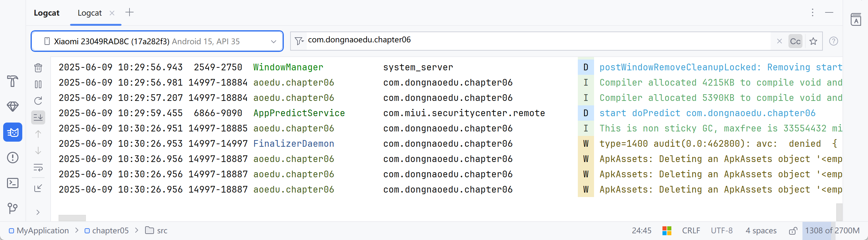This screenshot has width=868, height=240.
Task: Toggle match case Cc button
Action: pos(795,41)
